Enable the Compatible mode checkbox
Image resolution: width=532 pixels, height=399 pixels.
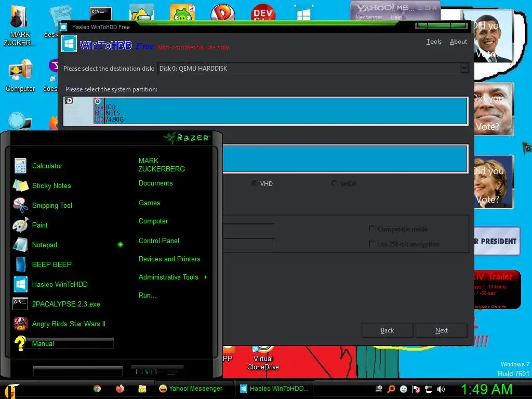click(x=372, y=229)
